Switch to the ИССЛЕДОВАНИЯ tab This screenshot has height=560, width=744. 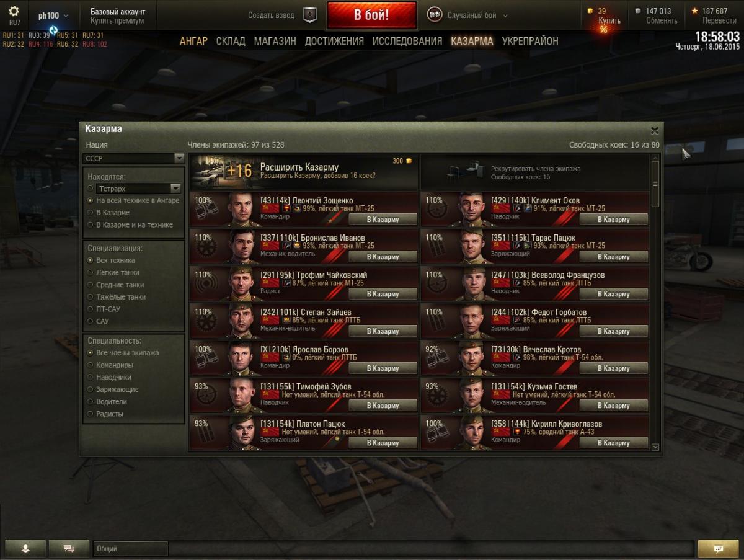click(x=407, y=41)
